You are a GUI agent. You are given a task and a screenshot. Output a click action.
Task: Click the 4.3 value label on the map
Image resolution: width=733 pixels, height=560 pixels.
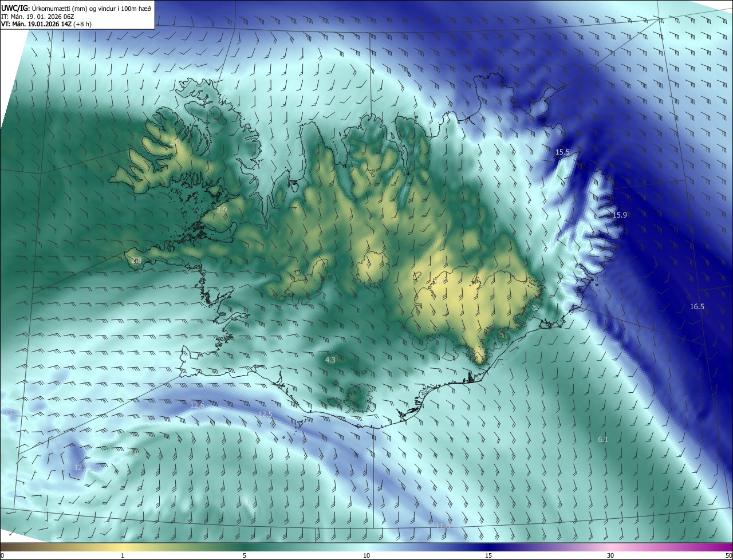coord(330,360)
